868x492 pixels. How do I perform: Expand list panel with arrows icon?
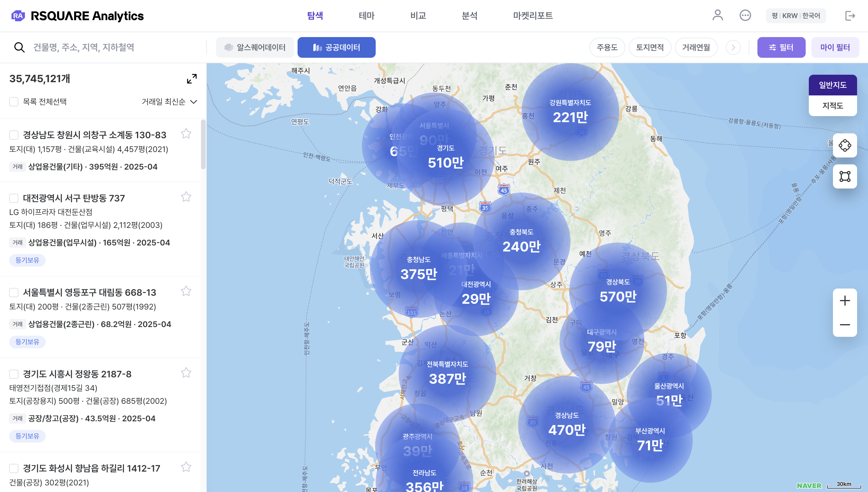click(192, 79)
